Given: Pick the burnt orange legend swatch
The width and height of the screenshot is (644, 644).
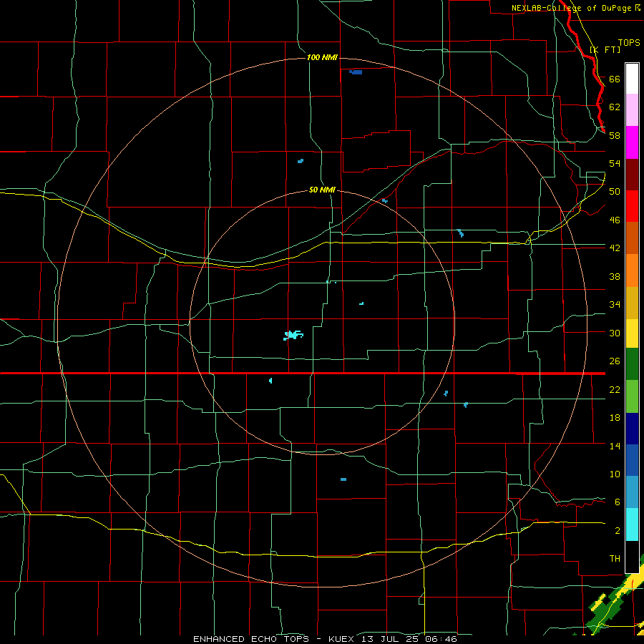Looking at the screenshot, I should click(x=632, y=238).
